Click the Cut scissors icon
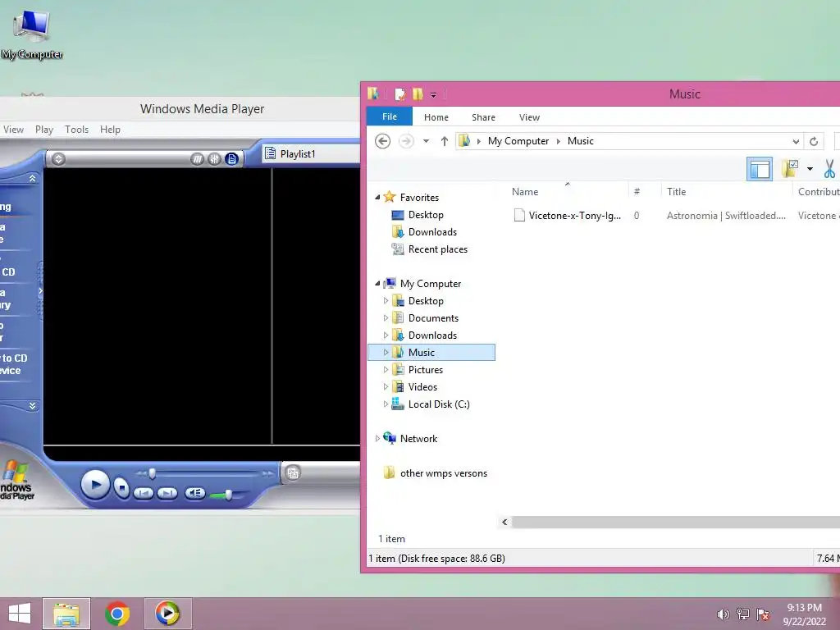Image resolution: width=840 pixels, height=630 pixels. 829,169
